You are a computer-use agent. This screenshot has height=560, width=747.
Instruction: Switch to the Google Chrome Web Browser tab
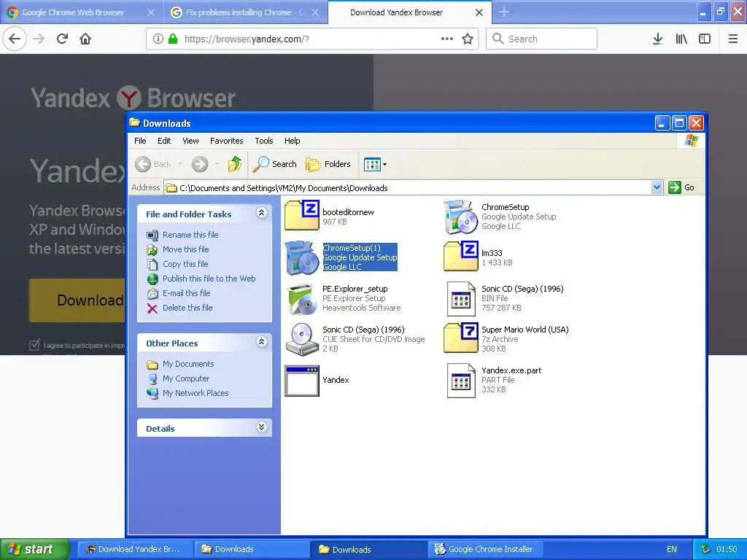click(82, 12)
